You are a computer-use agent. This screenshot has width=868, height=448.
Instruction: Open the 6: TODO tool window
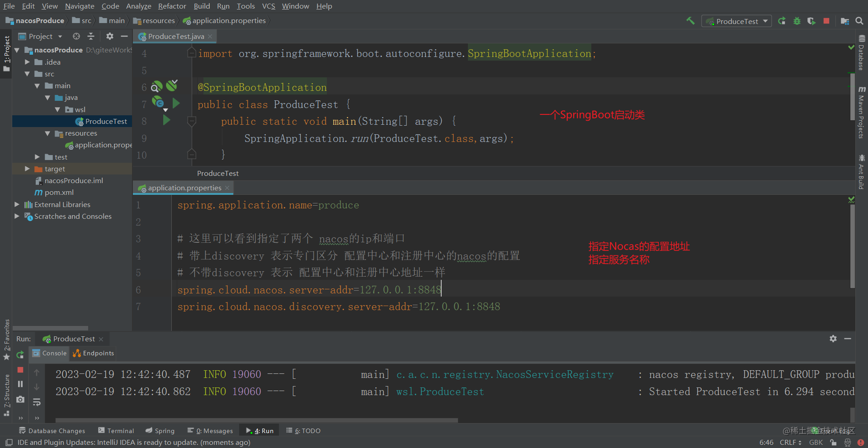coord(303,431)
